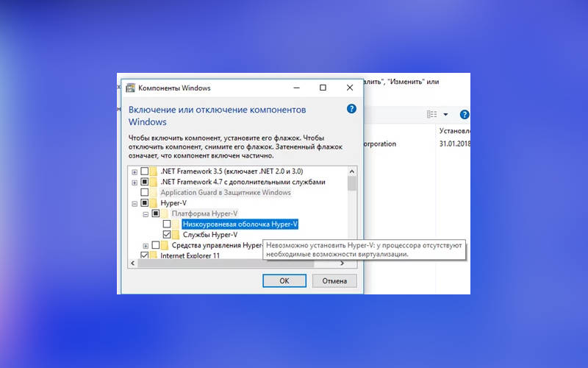
Task: Select the Application Guard в Защитнике Windows item
Action: (x=226, y=193)
